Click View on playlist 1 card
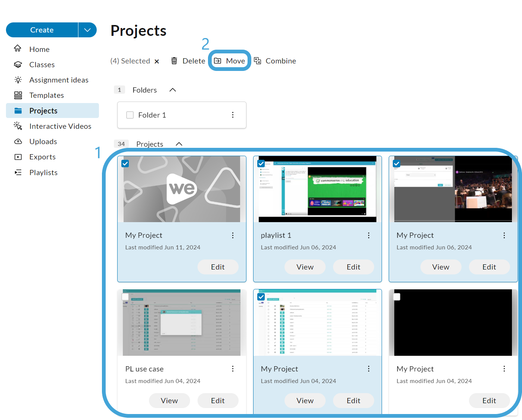Screen dimensions: 522x420 (x=305, y=267)
